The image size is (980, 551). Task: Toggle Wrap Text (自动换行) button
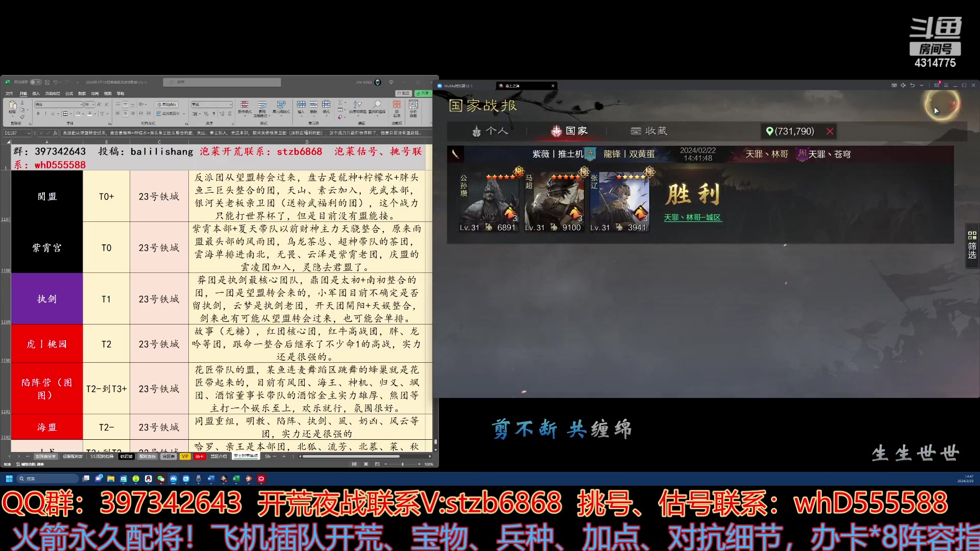tap(167, 105)
